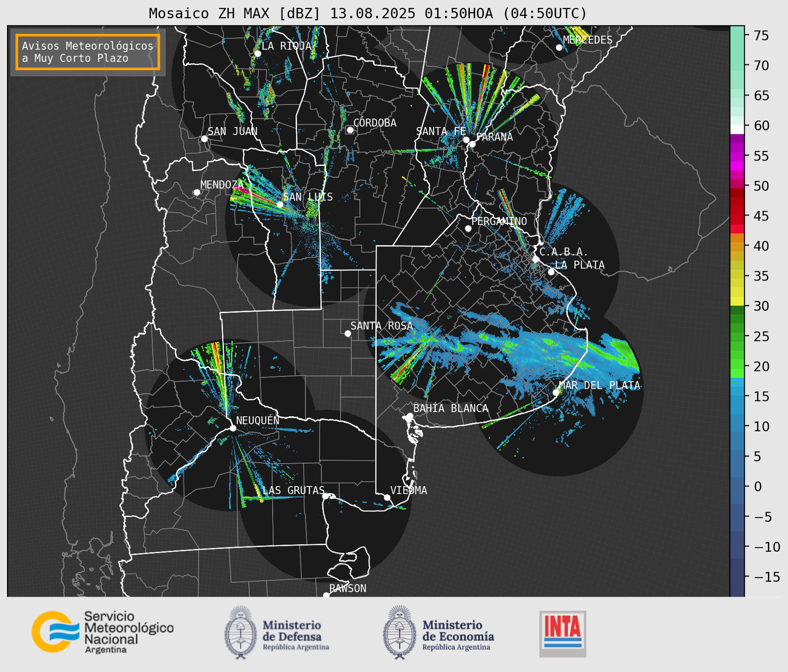
Task: Click the MENDOZA city marker dot
Action: [x=197, y=193]
